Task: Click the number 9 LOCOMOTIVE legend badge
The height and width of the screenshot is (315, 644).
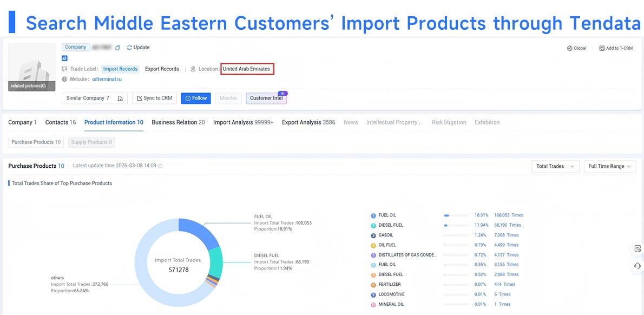Action: (373, 294)
